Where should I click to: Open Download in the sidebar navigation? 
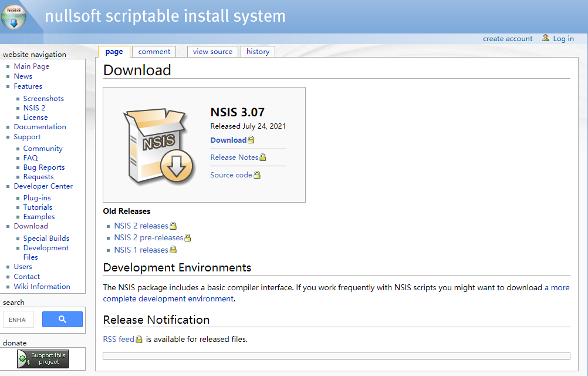click(x=31, y=226)
